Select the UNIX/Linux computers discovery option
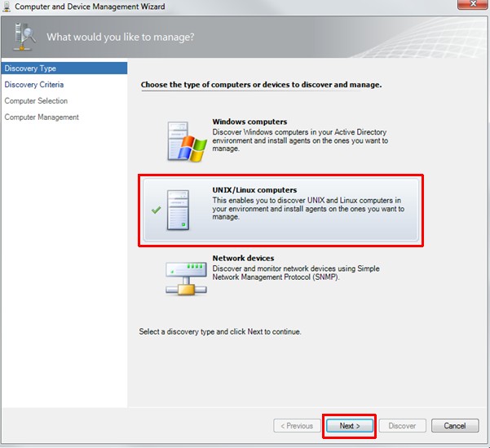The image size is (490, 448). [x=280, y=210]
